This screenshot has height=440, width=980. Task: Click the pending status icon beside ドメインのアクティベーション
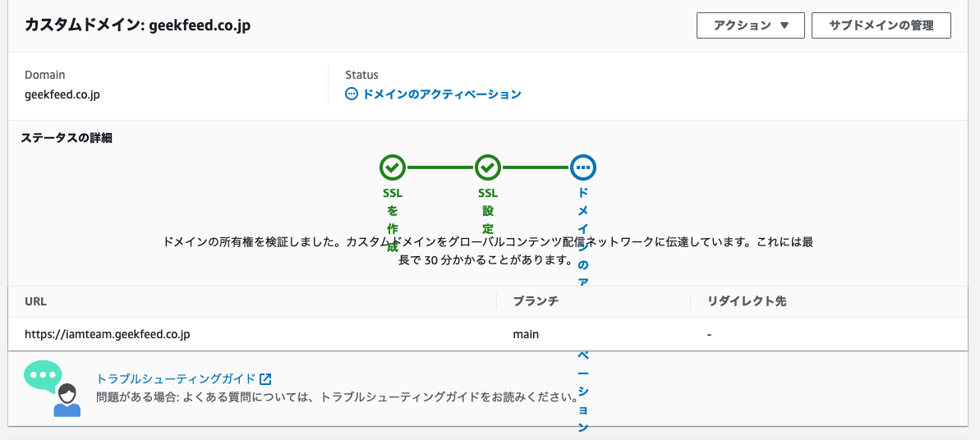(352, 94)
